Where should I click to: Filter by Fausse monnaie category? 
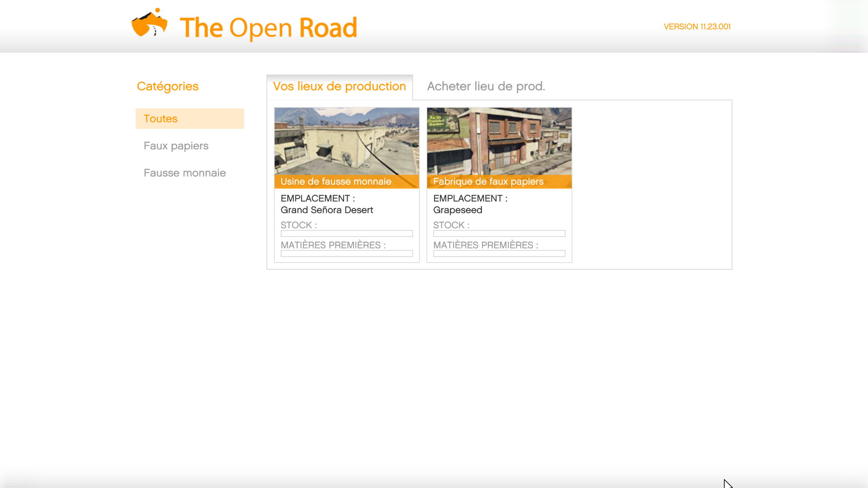[x=184, y=173]
